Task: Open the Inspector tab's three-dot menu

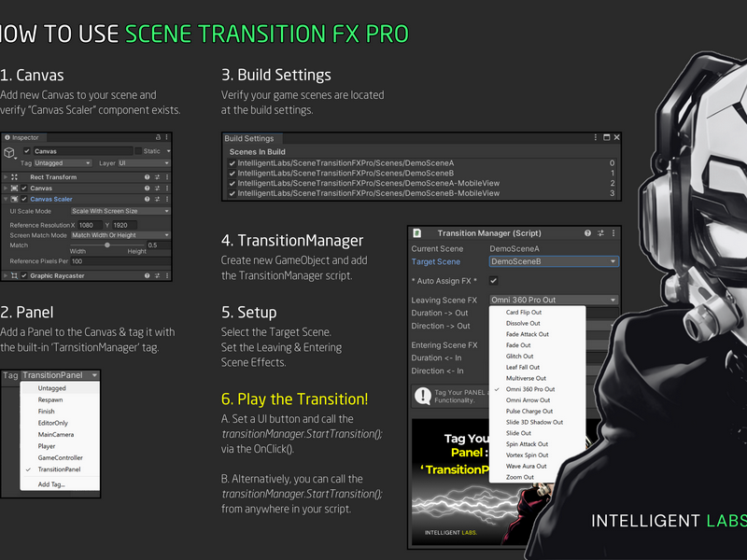Action: pos(167,137)
